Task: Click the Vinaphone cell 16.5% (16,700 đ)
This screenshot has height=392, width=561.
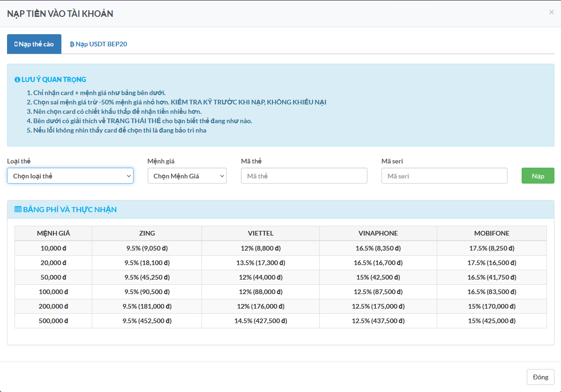Action: [x=378, y=263]
